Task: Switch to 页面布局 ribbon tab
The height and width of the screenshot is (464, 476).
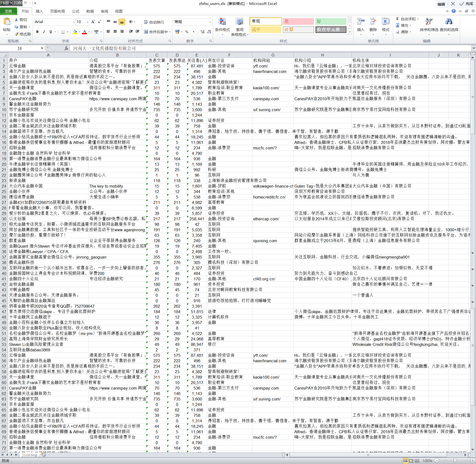Action: click(57, 11)
